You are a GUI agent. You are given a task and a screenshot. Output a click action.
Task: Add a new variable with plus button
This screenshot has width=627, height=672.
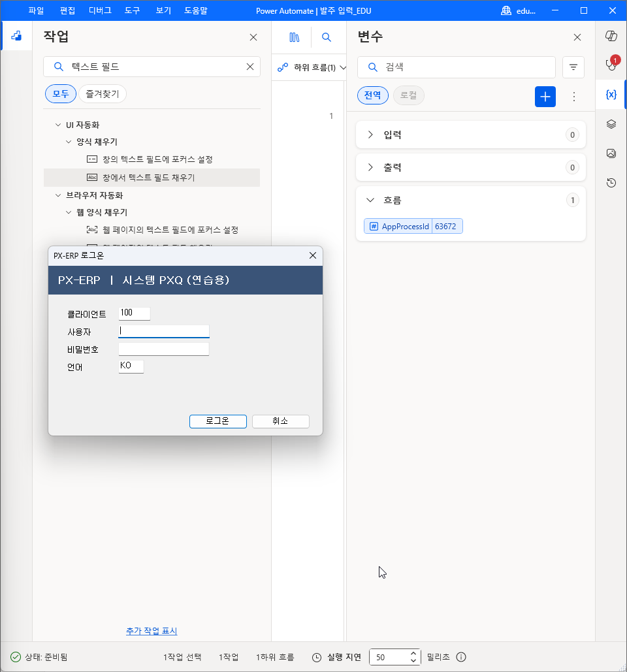(545, 97)
